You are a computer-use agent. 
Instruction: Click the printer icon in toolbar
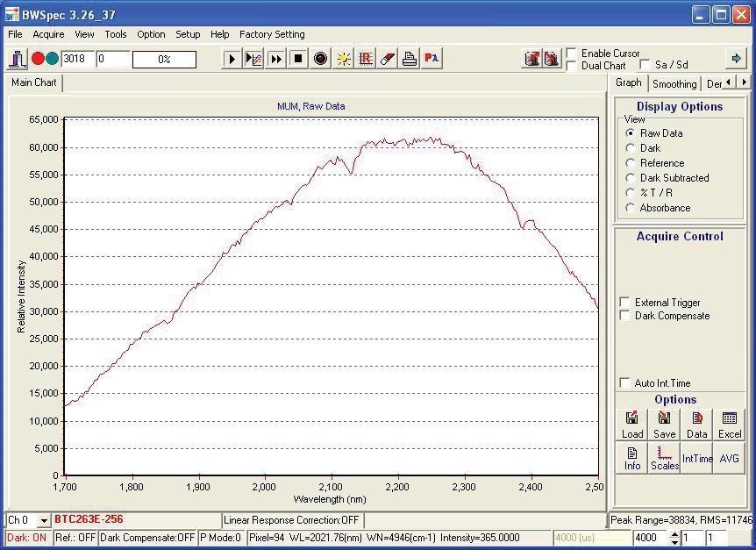410,59
